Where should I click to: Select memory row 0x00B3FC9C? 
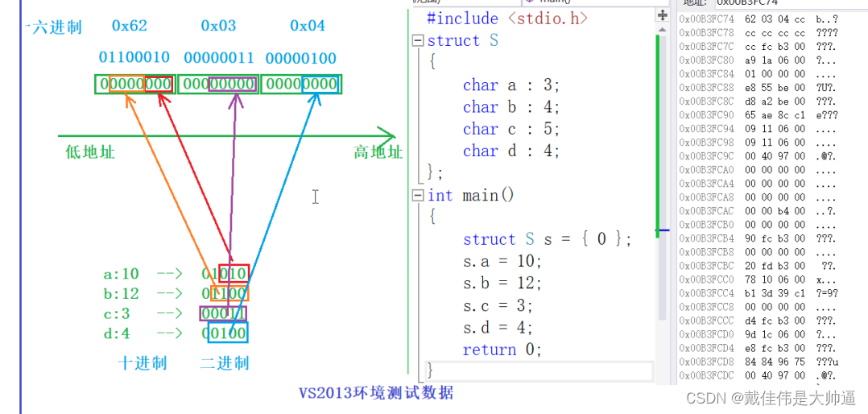pyautogui.click(x=759, y=156)
